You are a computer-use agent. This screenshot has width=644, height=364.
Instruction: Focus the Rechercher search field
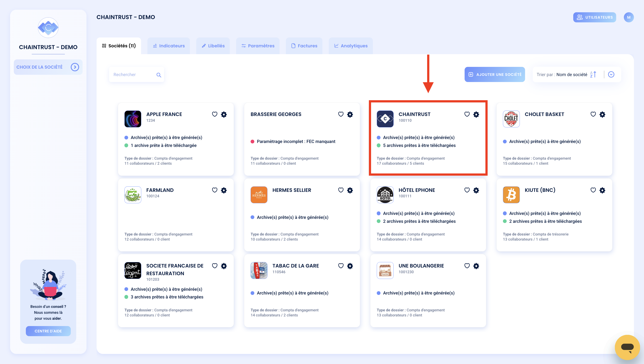[136, 75]
